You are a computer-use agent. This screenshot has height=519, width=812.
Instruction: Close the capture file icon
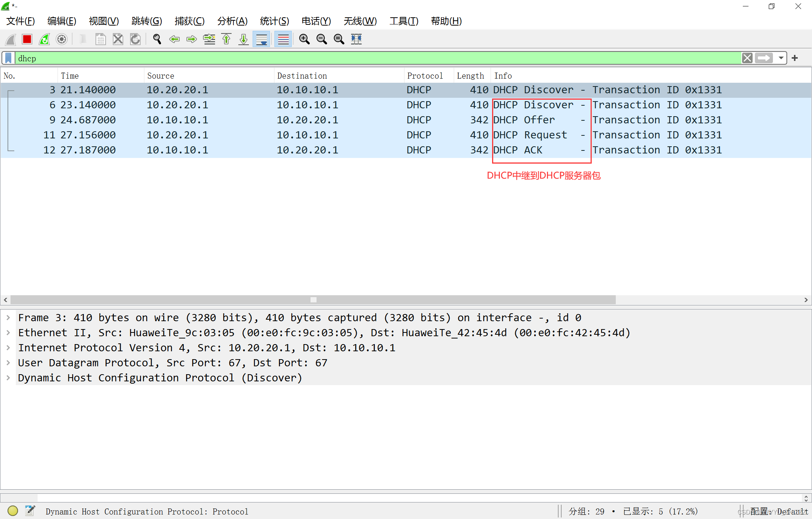118,39
